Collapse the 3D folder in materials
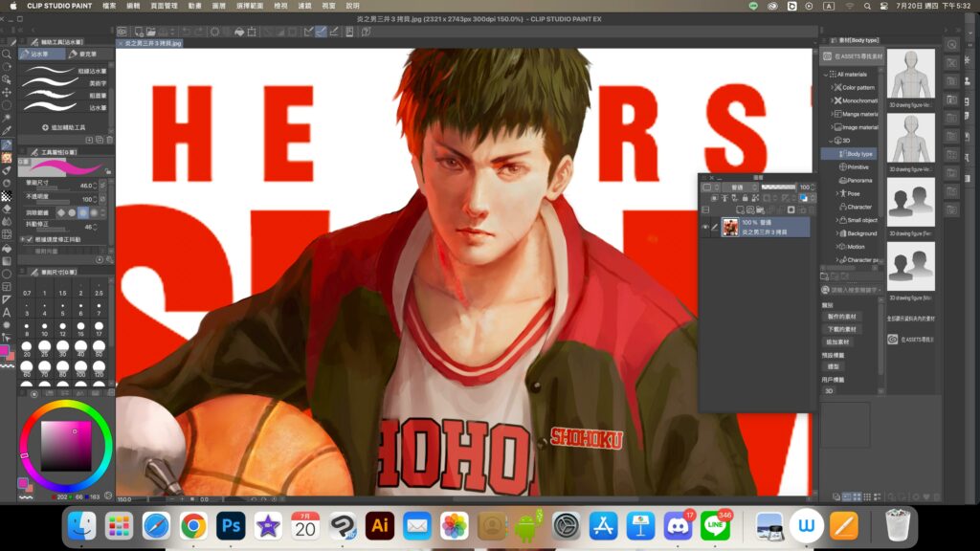This screenshot has width=980, height=551. click(x=832, y=141)
